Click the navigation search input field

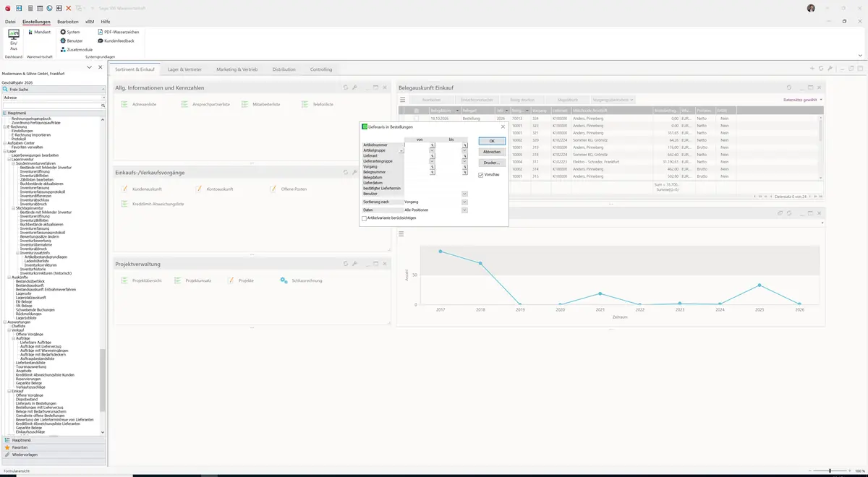pos(52,106)
